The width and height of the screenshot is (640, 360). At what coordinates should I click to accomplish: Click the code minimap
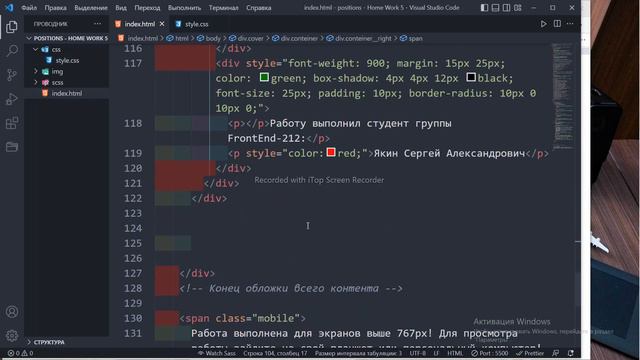point(563,96)
